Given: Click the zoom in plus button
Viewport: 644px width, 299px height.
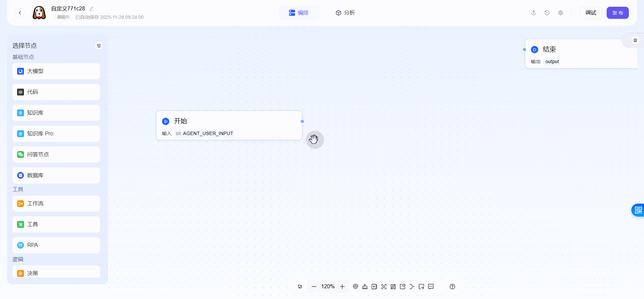Looking at the screenshot, I should point(342,287).
